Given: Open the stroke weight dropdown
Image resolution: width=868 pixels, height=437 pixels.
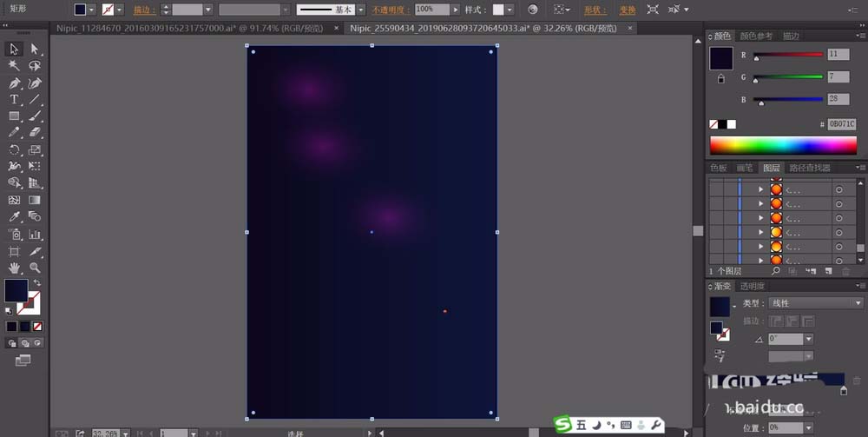Looking at the screenshot, I should pos(207,10).
